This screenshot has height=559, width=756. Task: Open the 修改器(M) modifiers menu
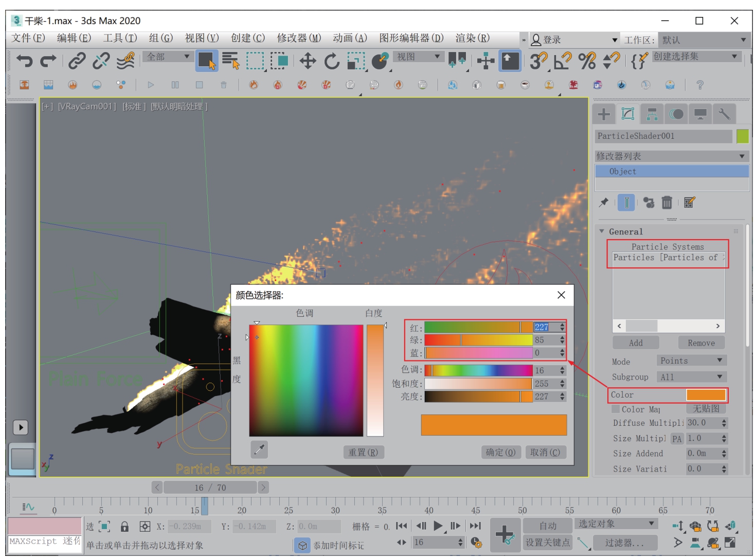[299, 38]
